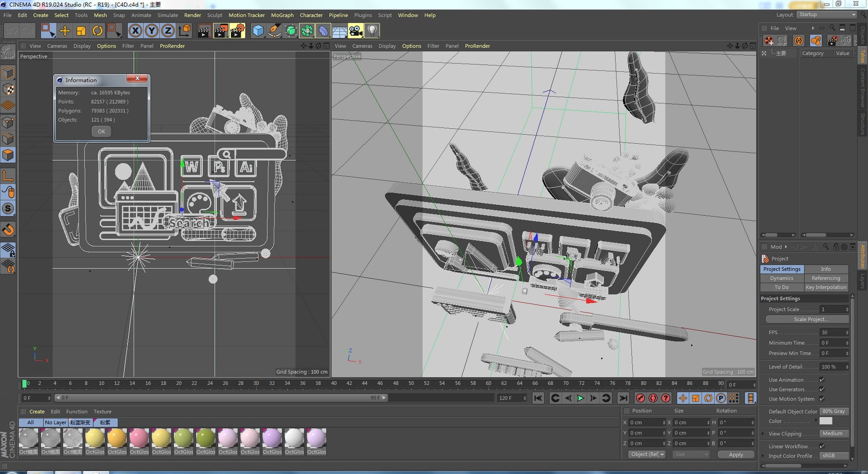The width and height of the screenshot is (868, 474).
Task: Toggle Use Animation checkbox
Action: coord(822,380)
